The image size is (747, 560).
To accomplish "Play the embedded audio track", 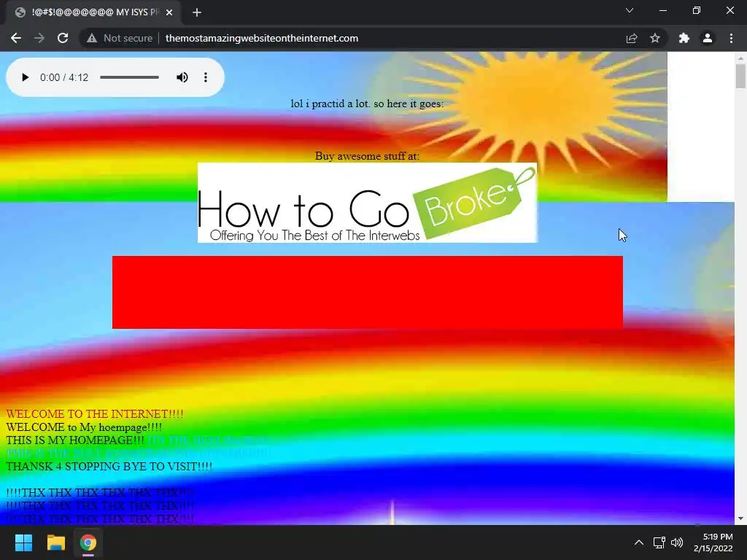I will (x=26, y=77).
